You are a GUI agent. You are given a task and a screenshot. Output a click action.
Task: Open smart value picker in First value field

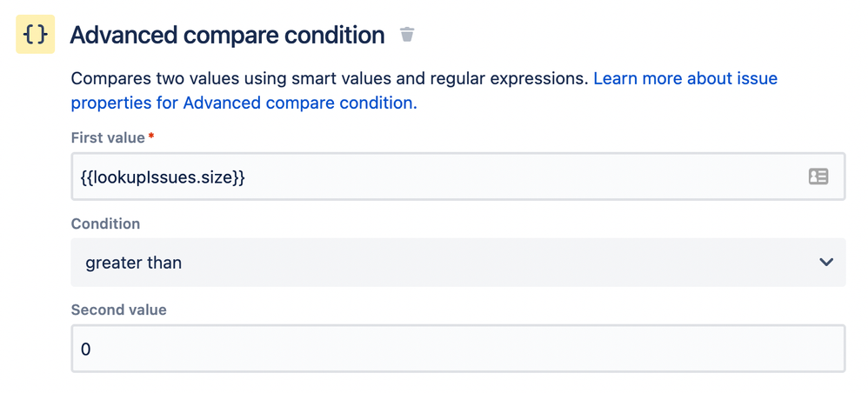(x=818, y=177)
